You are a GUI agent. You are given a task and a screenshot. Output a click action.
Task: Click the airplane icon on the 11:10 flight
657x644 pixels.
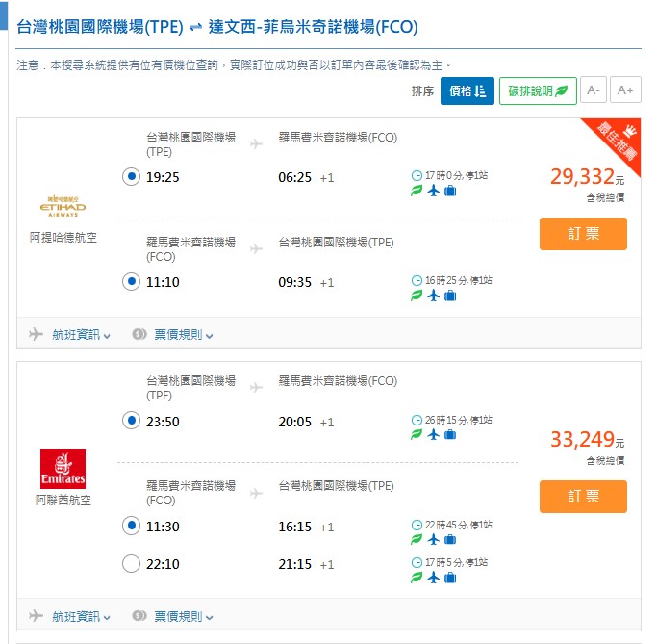point(434,296)
